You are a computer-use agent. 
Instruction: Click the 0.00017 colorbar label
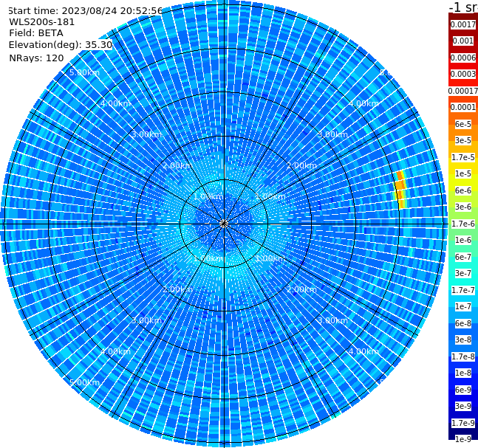[x=463, y=91]
